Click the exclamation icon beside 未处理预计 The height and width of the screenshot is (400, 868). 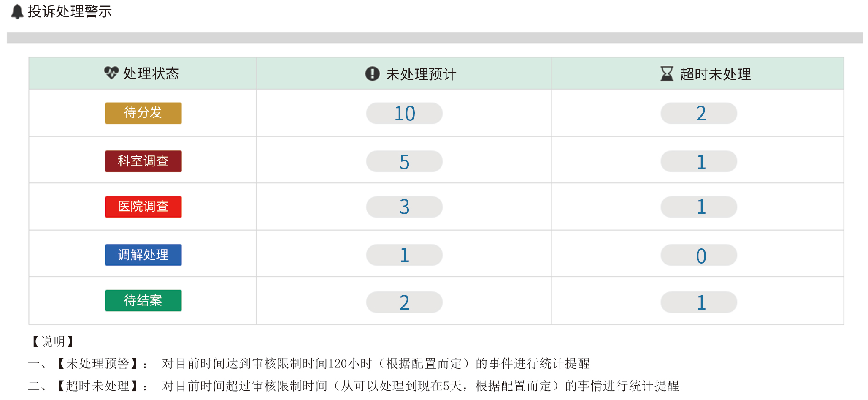pos(372,73)
